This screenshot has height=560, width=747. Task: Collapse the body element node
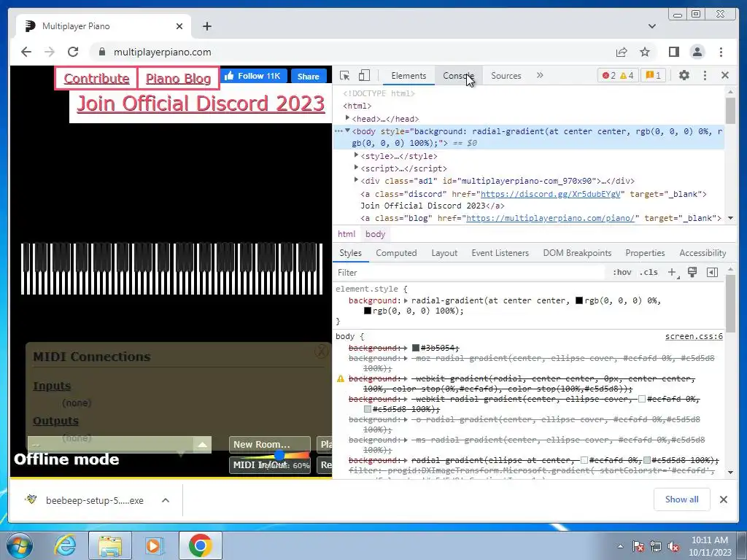tap(347, 131)
